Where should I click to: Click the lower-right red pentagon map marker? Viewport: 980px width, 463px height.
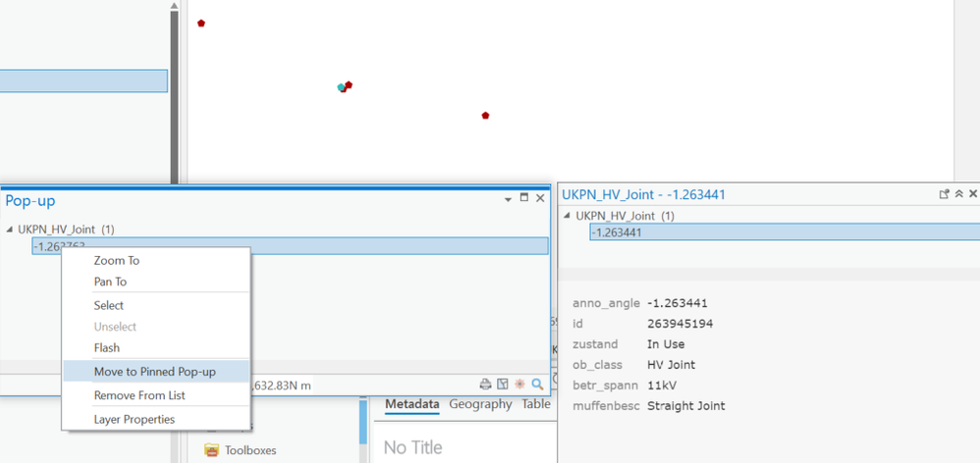tap(486, 116)
